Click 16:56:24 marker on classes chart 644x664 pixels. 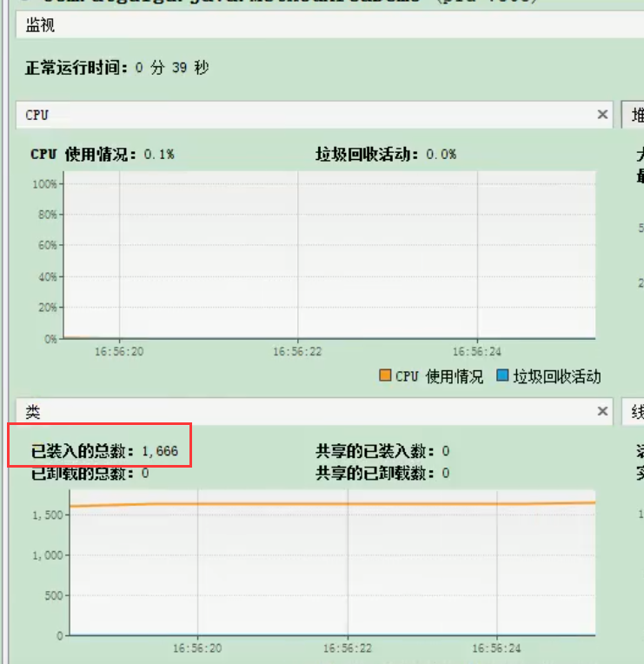click(496, 648)
